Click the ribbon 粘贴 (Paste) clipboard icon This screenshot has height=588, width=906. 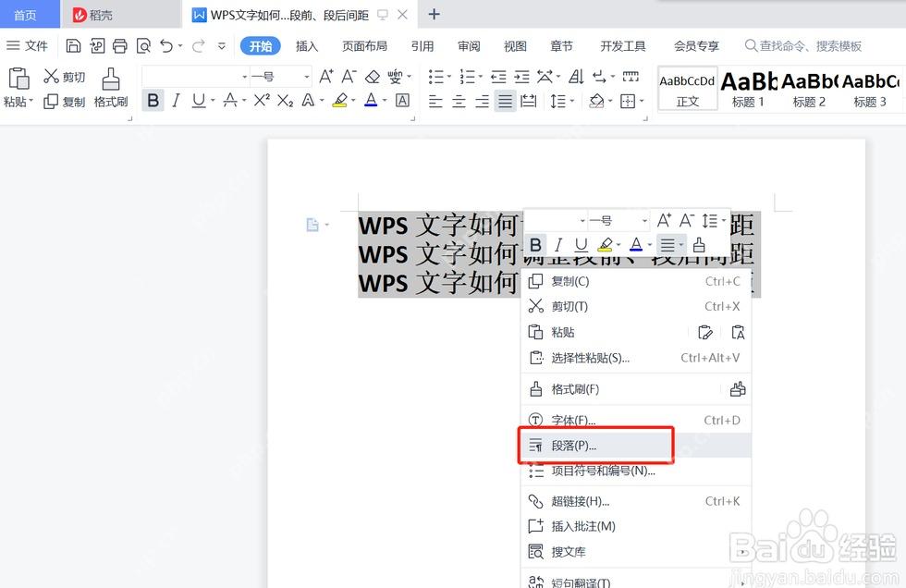[x=18, y=79]
